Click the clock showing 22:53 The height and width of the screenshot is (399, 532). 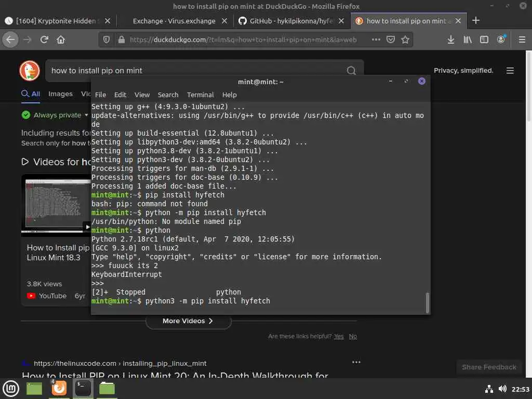click(520, 389)
